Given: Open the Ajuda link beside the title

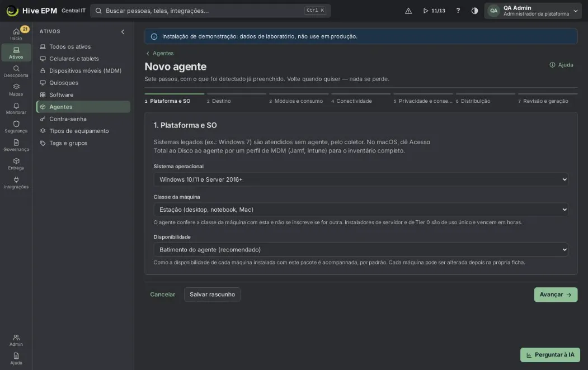Looking at the screenshot, I should [561, 65].
